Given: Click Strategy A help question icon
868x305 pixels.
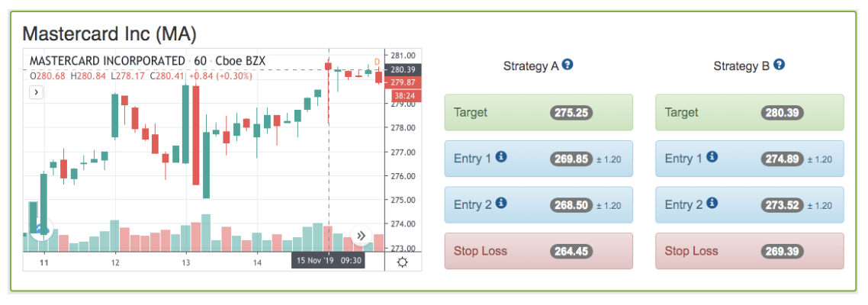Looking at the screenshot, I should [567, 66].
